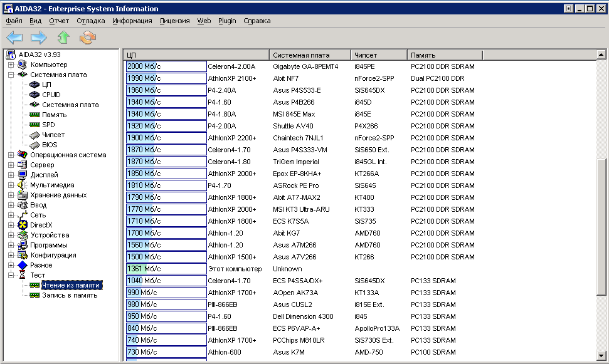
Task: Click the refresh toolbar icon
Action: 88,38
